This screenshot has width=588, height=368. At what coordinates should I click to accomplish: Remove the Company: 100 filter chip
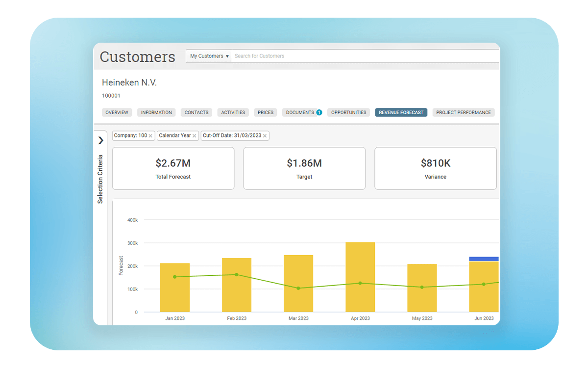(x=150, y=136)
